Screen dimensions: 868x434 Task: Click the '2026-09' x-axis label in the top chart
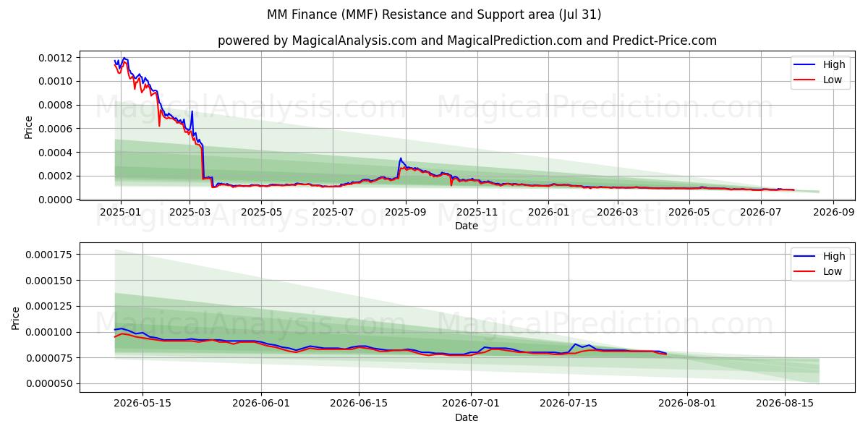click(x=833, y=213)
